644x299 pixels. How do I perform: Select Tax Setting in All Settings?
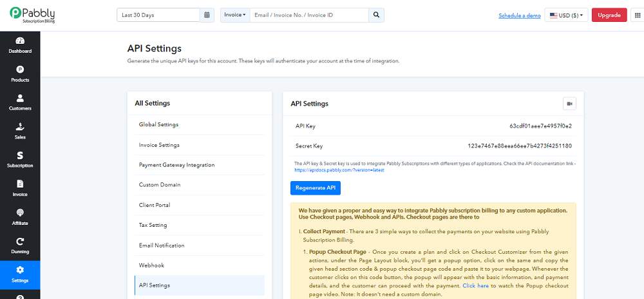[200, 225]
